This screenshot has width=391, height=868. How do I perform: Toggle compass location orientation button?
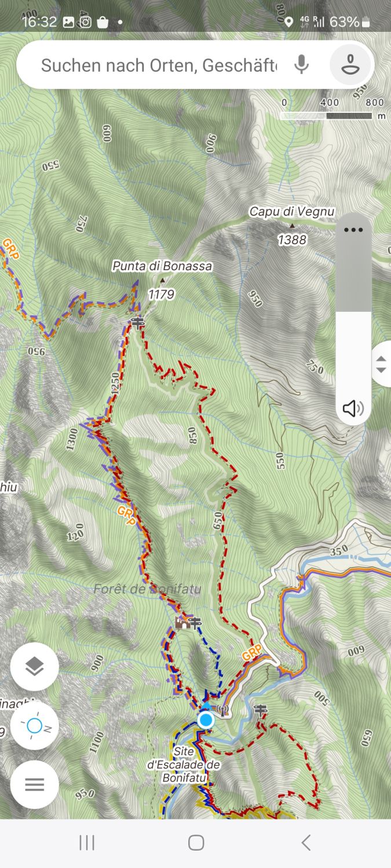(35, 726)
